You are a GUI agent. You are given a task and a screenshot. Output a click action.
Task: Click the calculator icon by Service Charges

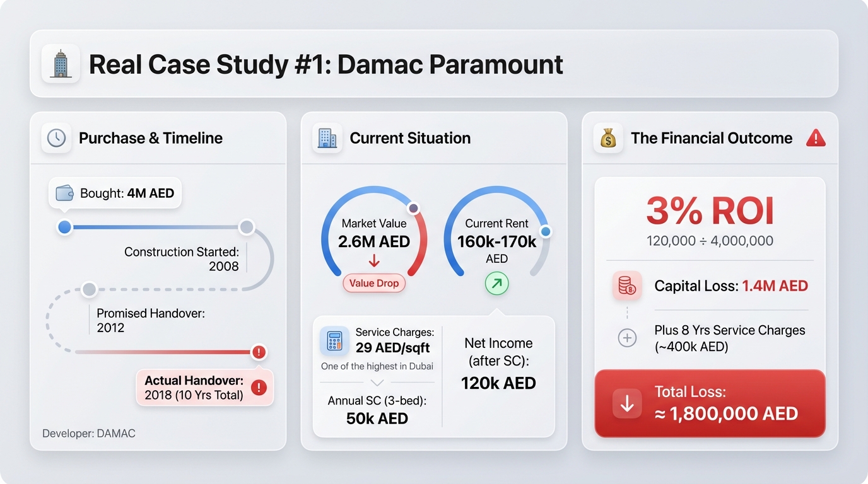click(334, 341)
